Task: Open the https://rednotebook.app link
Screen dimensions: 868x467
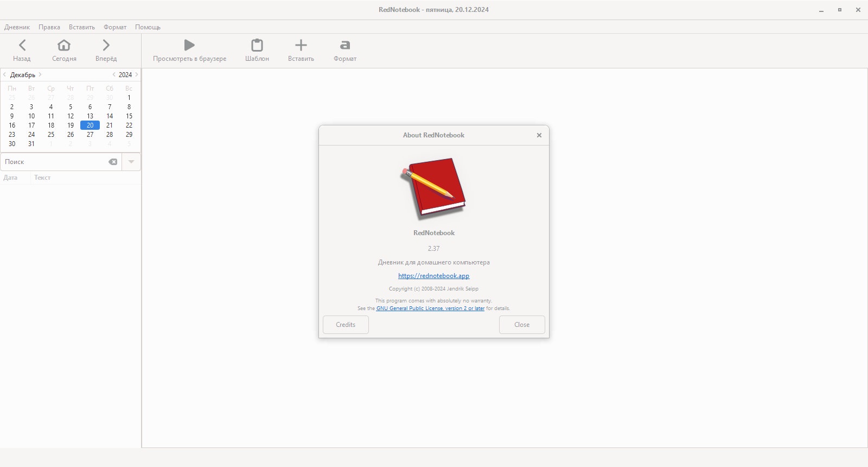Action: point(434,276)
